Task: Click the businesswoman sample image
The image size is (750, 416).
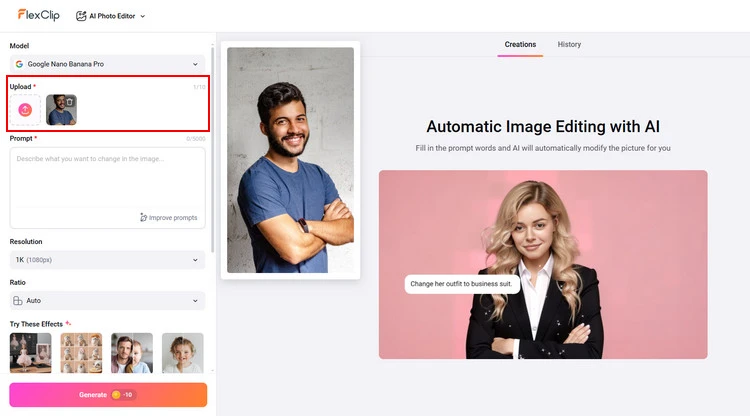Action: pyautogui.click(x=543, y=264)
